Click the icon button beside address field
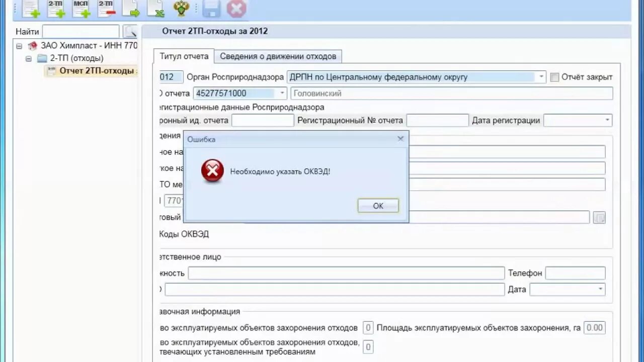This screenshot has height=362, width=644. coord(599,217)
